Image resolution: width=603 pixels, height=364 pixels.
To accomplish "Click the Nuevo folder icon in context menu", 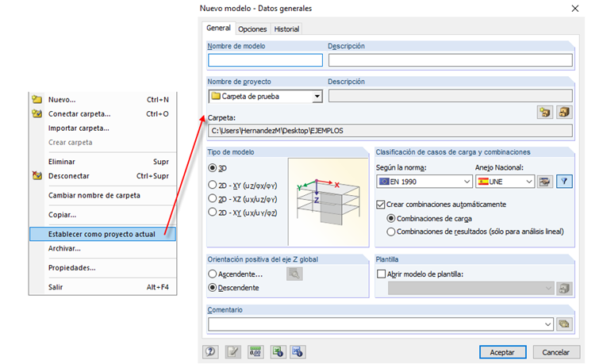I will 37,100.
